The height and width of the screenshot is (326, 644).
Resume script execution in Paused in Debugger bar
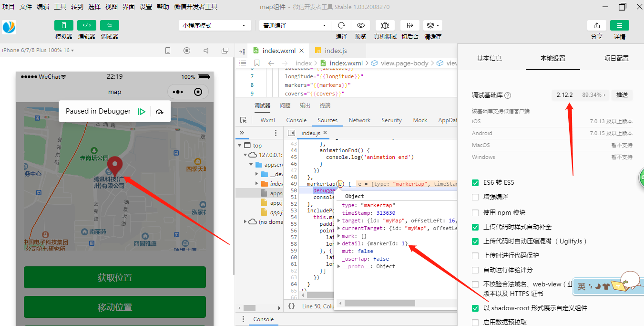[x=142, y=111]
